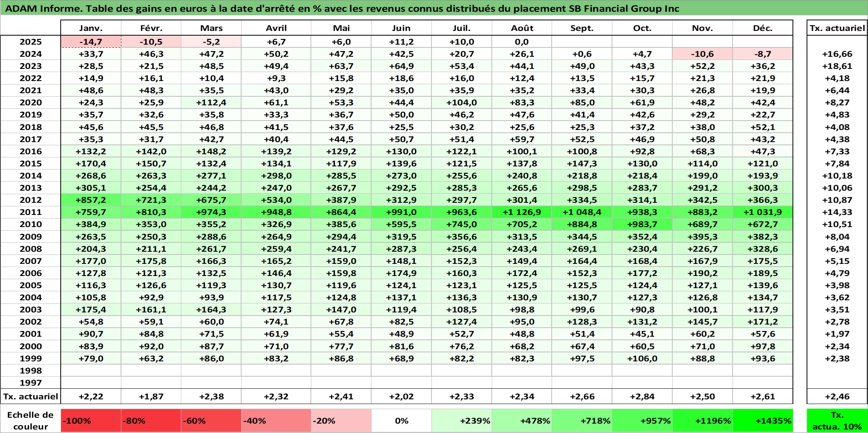Select the 'Août' column header
This screenshot has width=868, height=433.
(x=522, y=28)
